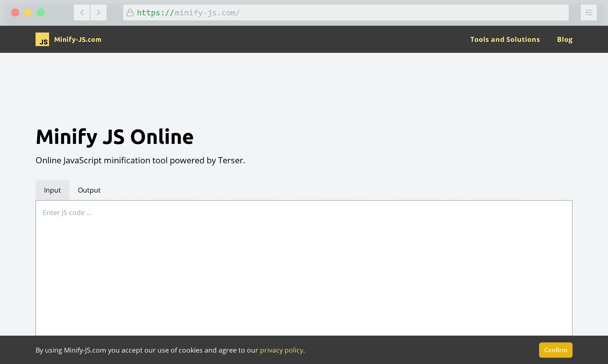Go forward with browser forward arrow

click(98, 12)
